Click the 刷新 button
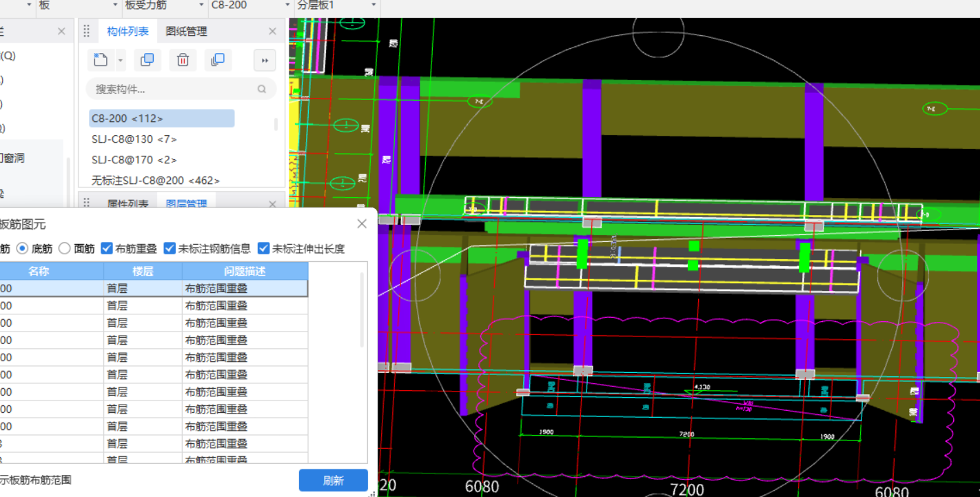Image resolution: width=980 pixels, height=497 pixels. 334,480
